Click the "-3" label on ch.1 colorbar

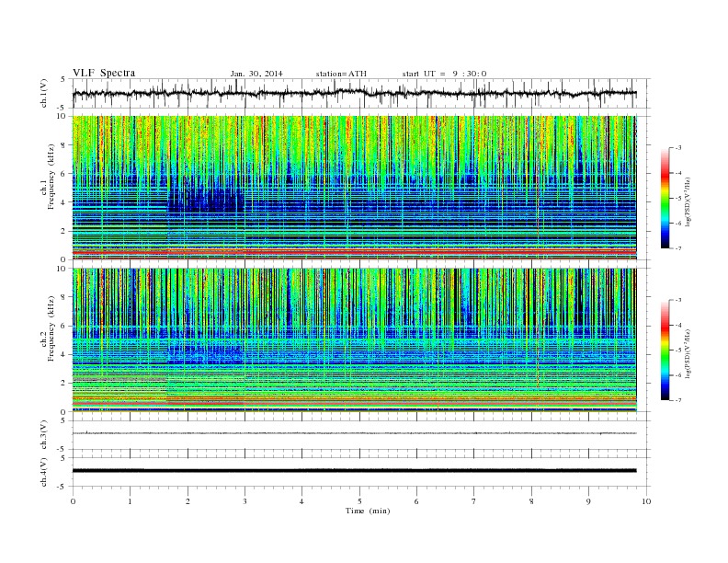coord(678,148)
